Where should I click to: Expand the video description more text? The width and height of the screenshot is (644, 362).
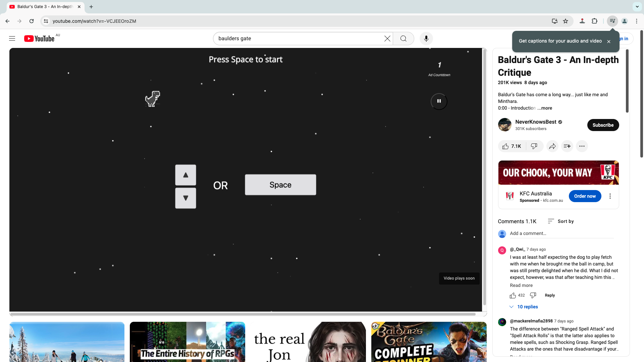pos(545,108)
